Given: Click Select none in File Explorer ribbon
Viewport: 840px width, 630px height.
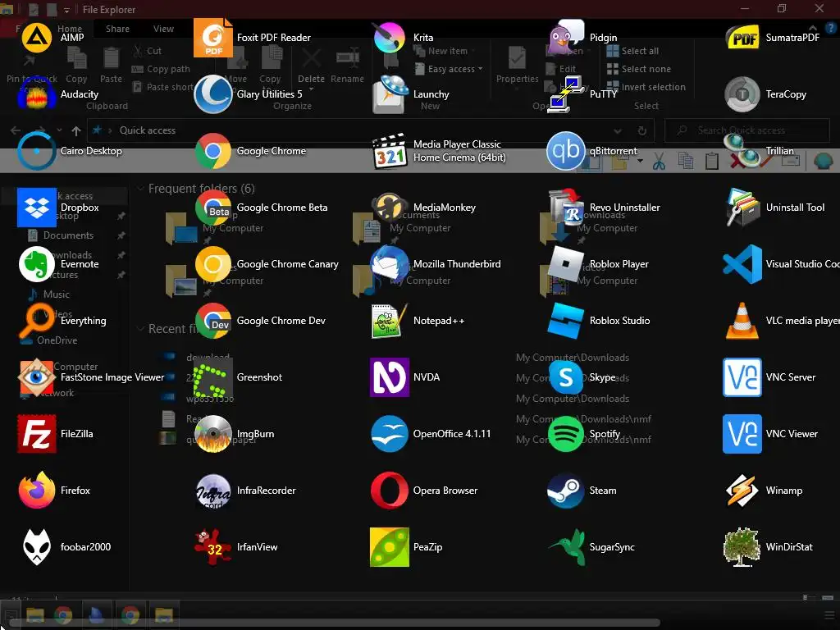Looking at the screenshot, I should point(638,69).
